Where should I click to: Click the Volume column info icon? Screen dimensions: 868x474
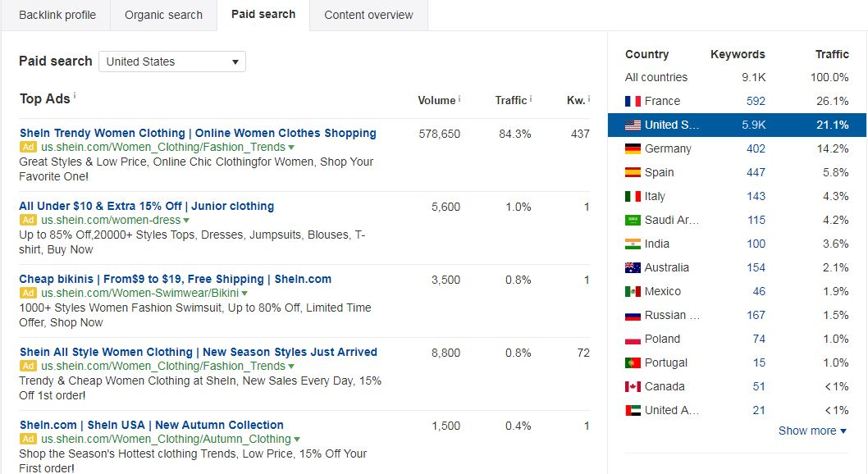pos(459,99)
